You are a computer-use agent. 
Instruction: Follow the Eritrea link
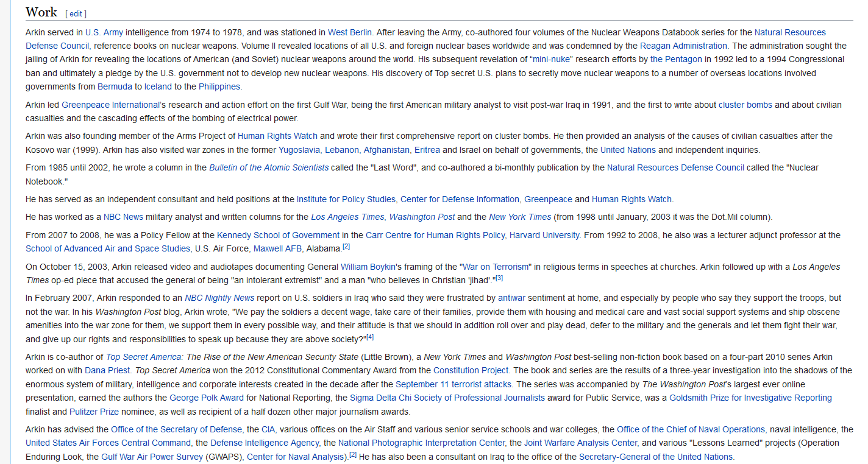(x=427, y=150)
